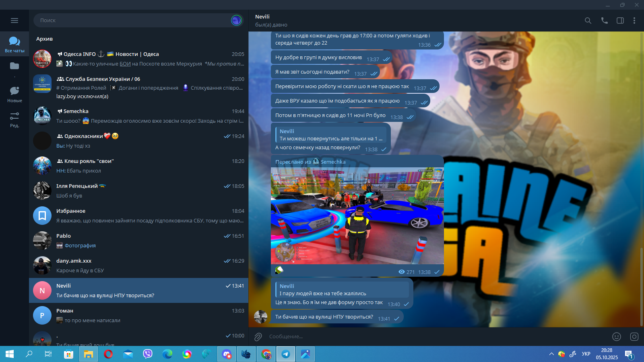Click the chat history scrollbar
This screenshot has height=362, width=644.
[x=641, y=286]
